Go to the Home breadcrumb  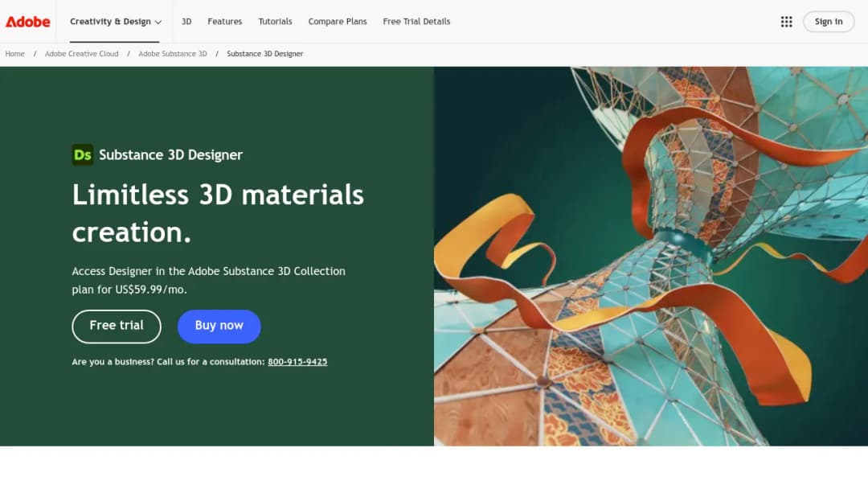click(x=15, y=54)
